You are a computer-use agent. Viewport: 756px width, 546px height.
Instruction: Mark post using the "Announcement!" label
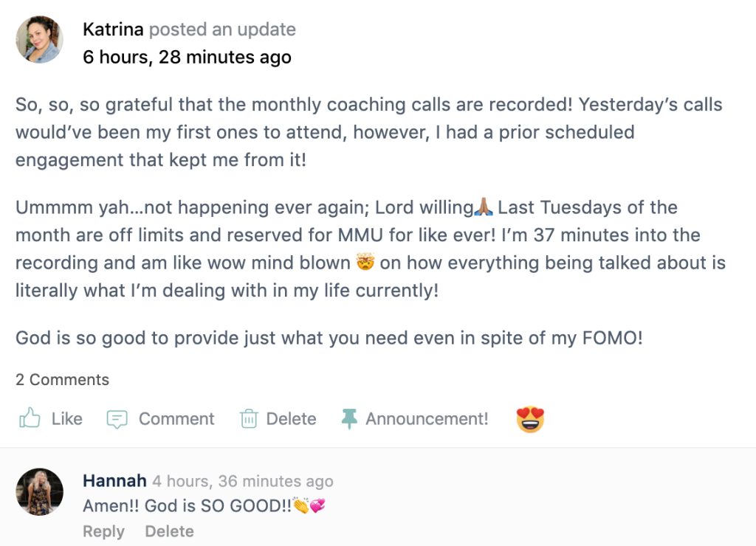[x=427, y=419]
